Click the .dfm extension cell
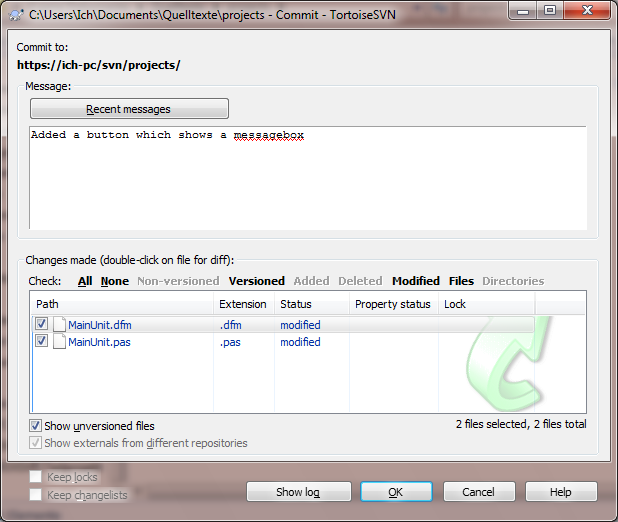Screen dimensions: 618x522 coord(231,325)
